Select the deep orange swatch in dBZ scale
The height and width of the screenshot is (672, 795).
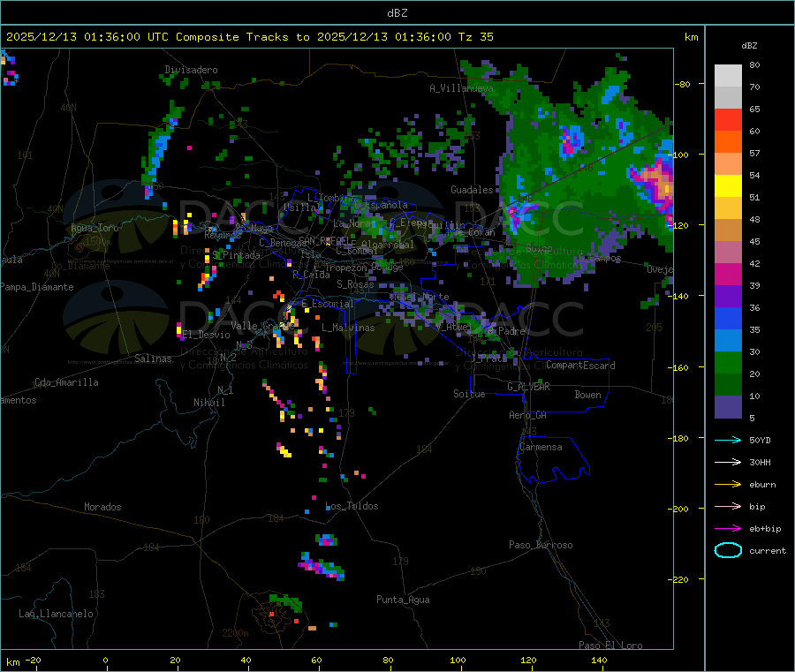[x=728, y=142]
